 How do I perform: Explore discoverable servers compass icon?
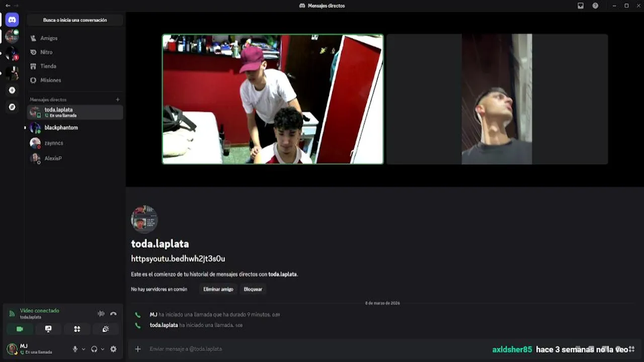[x=12, y=107]
